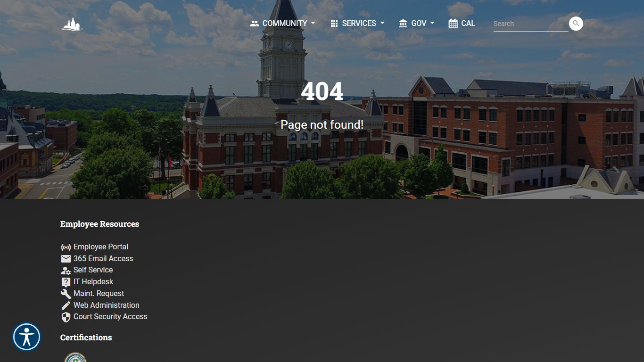Viewport: 644px width, 362px height.
Task: Click the city skyline logo
Action: coord(72,24)
